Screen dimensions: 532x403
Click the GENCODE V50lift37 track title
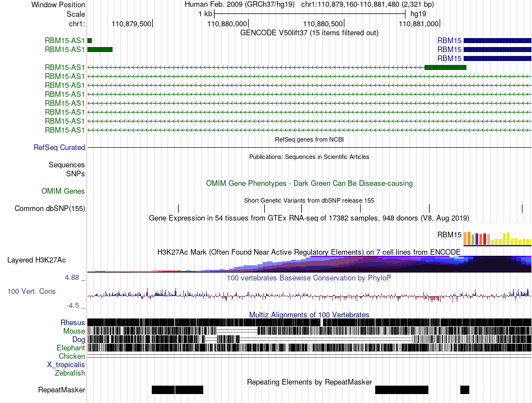click(309, 33)
